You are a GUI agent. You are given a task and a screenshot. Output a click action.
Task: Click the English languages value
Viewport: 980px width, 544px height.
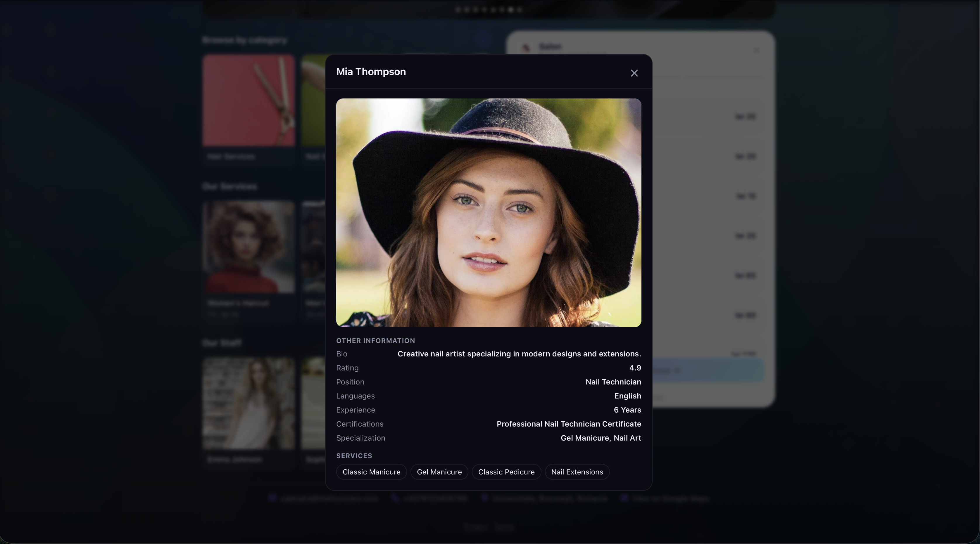(x=627, y=396)
